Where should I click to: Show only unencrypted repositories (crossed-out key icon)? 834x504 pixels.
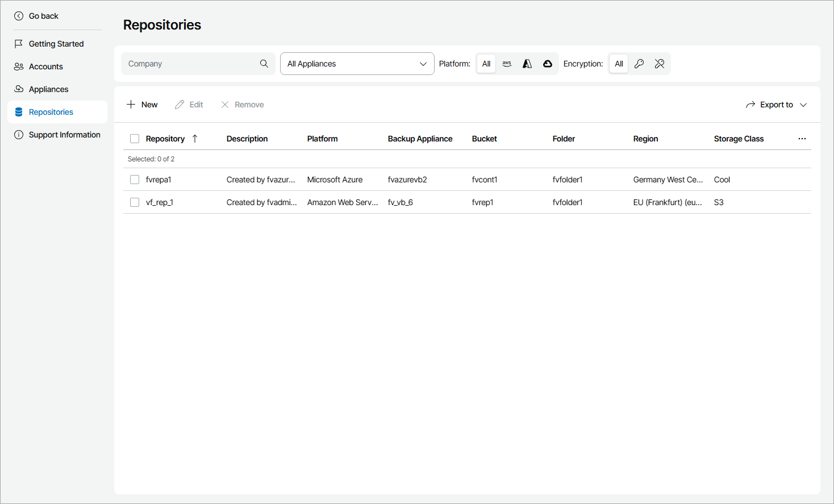click(x=660, y=64)
